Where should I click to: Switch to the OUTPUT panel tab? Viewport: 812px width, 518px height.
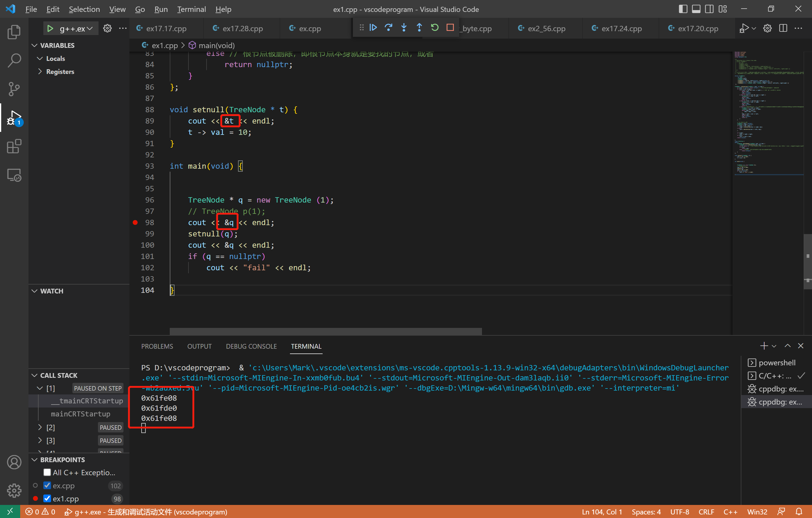199,346
